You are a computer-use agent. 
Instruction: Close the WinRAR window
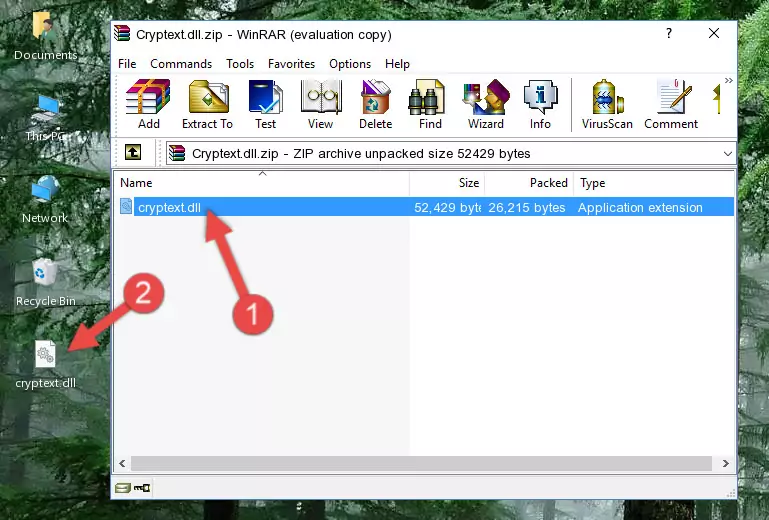714,33
